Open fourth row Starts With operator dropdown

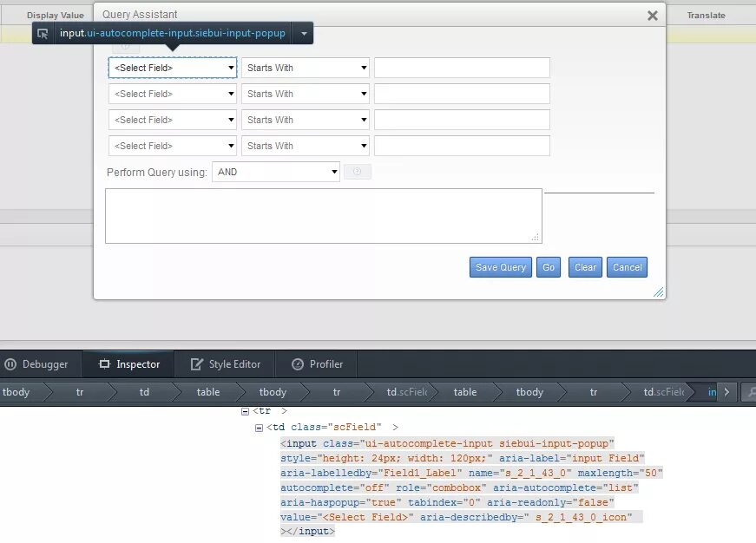tap(306, 146)
